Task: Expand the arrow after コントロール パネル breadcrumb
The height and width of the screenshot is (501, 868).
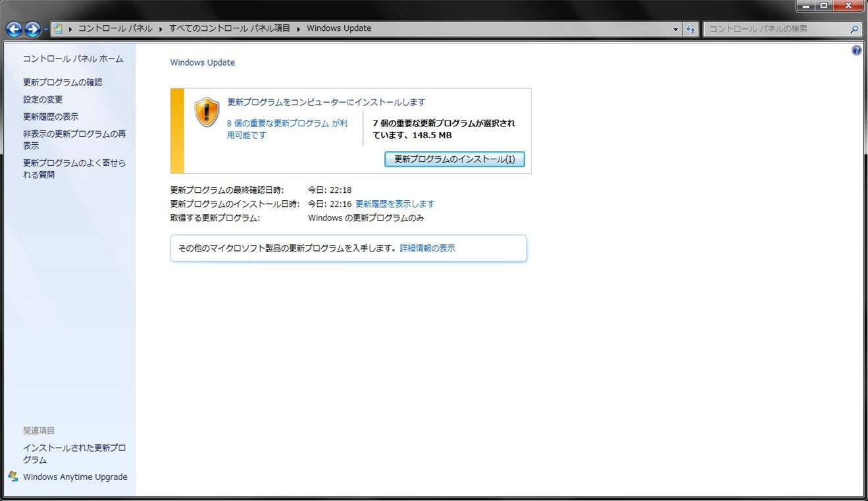Action: tap(161, 29)
